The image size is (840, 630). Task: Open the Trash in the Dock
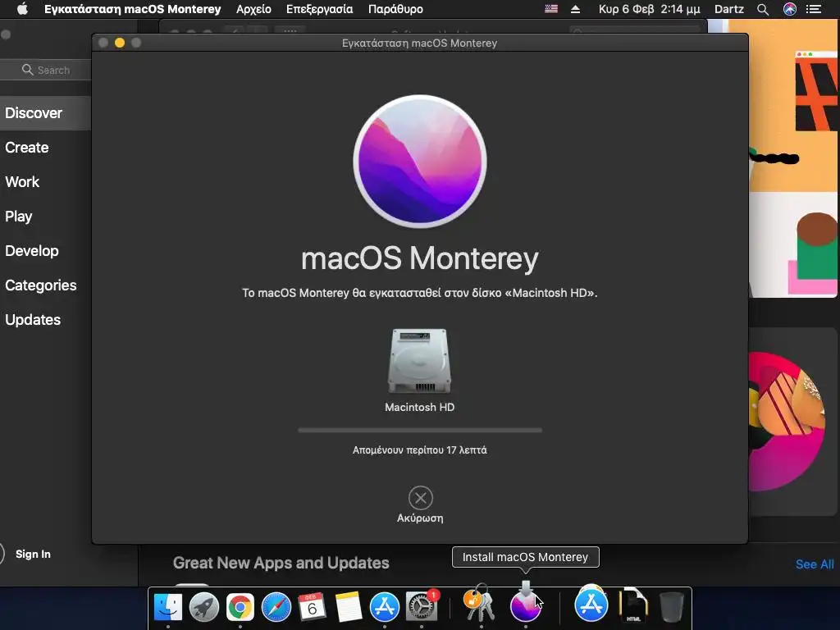tap(671, 606)
